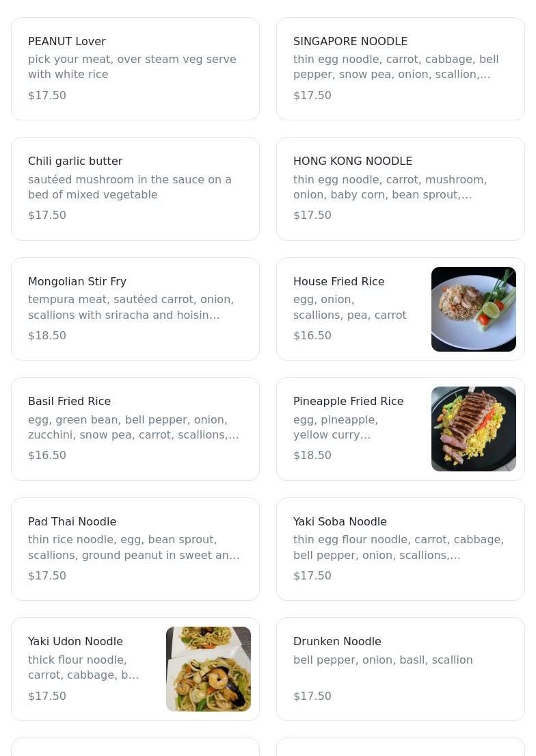Open the Pineapple Fried Rice title
This screenshot has height=756, width=536.
pos(348,401)
